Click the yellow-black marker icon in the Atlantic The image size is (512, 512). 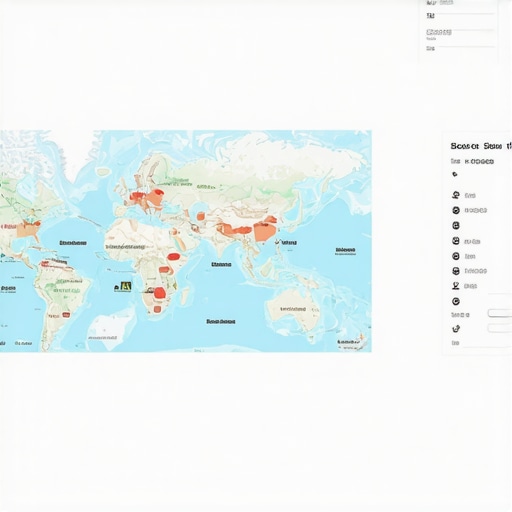point(126,286)
